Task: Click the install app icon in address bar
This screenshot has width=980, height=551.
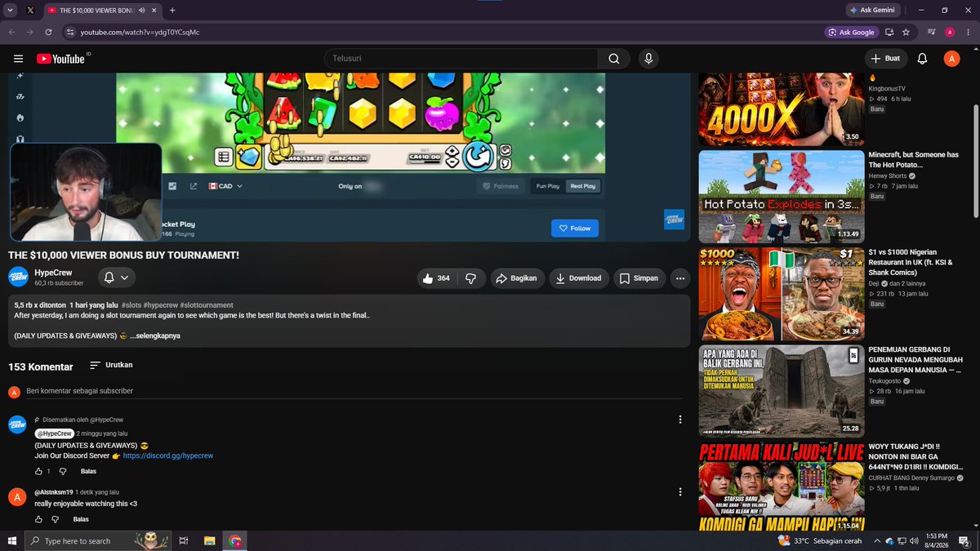Action: coord(889,33)
